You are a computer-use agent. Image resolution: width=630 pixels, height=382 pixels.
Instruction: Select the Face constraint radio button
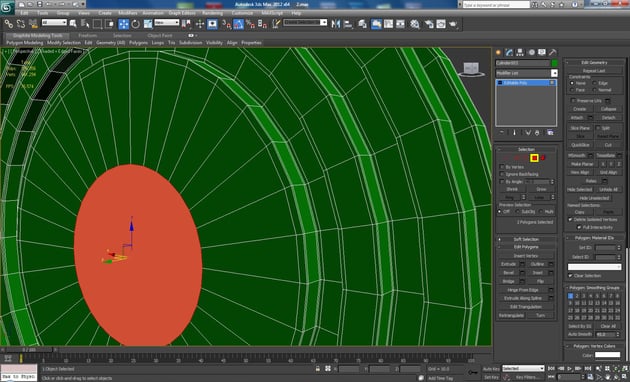[x=572, y=90]
